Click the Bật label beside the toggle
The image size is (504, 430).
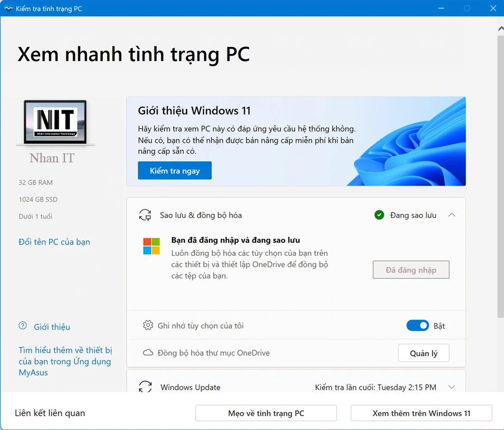tap(439, 326)
